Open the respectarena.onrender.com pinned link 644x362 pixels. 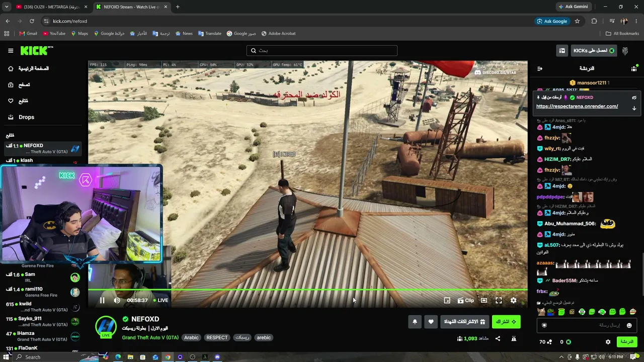point(577,107)
